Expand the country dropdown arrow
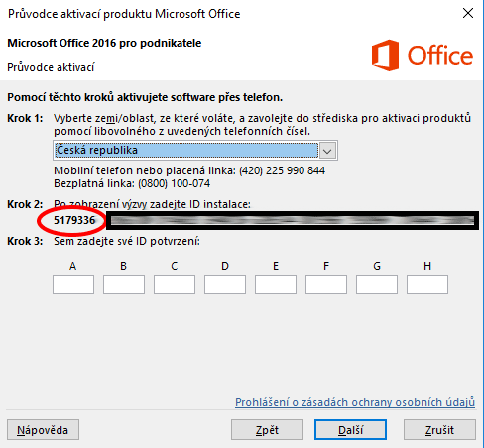The image size is (484, 448). point(327,151)
